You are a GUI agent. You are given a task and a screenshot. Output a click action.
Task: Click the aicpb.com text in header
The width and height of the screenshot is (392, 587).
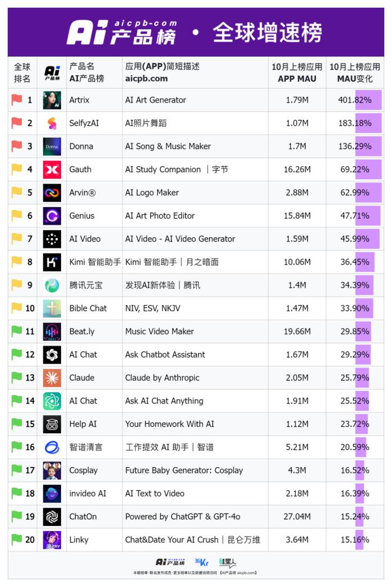pyautogui.click(x=146, y=78)
